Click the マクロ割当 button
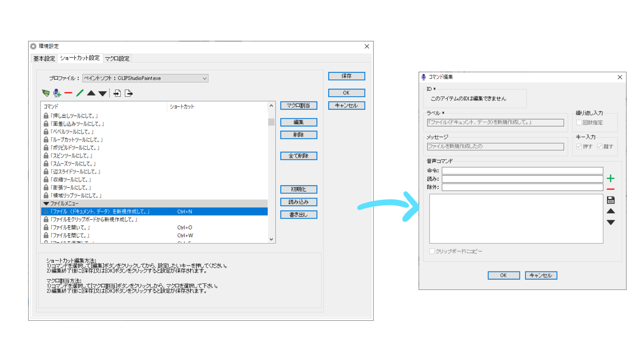 click(x=299, y=106)
